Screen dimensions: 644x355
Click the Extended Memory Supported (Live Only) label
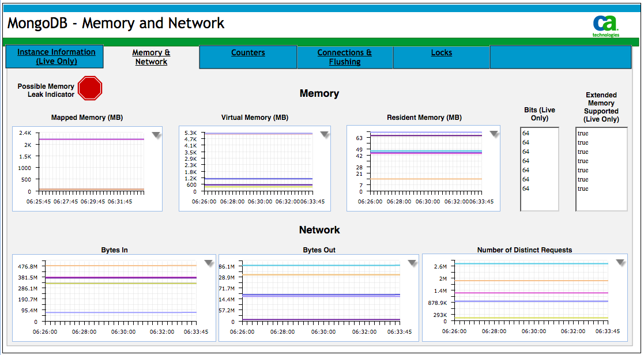pos(601,107)
